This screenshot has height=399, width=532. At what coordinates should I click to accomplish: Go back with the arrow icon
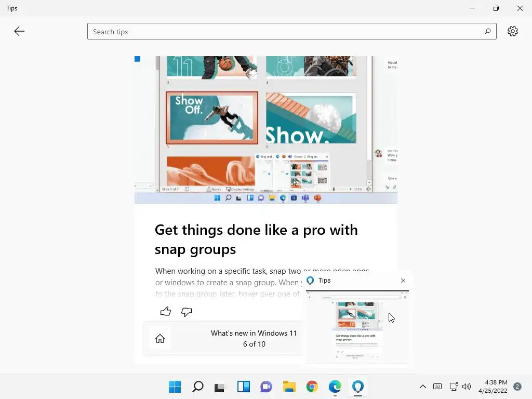19,31
